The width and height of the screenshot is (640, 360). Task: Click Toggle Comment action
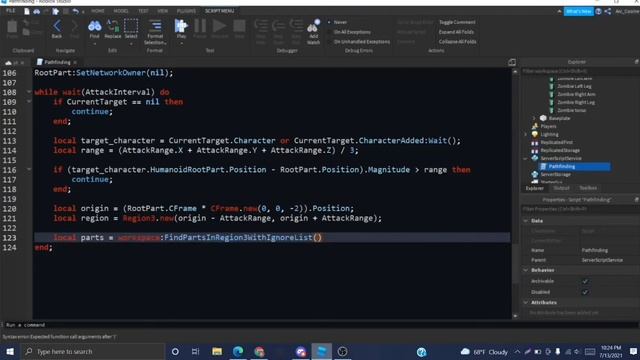[x=457, y=22]
